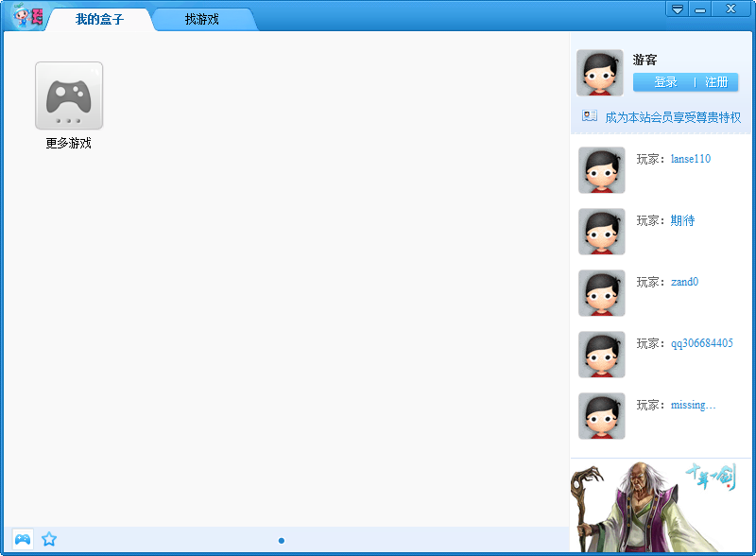The image size is (756, 556).
Task: Open avatar of player qq306684405
Action: [x=602, y=355]
